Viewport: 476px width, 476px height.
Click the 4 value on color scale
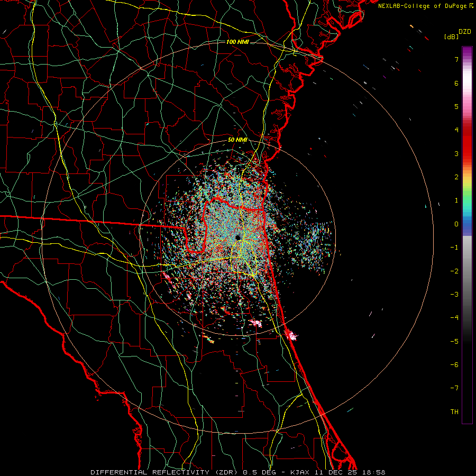click(456, 130)
